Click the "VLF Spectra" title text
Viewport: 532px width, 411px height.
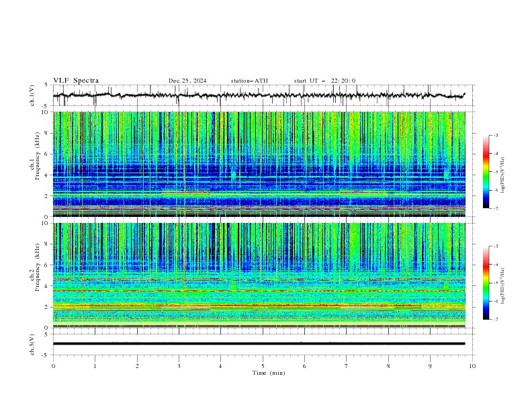(76, 81)
